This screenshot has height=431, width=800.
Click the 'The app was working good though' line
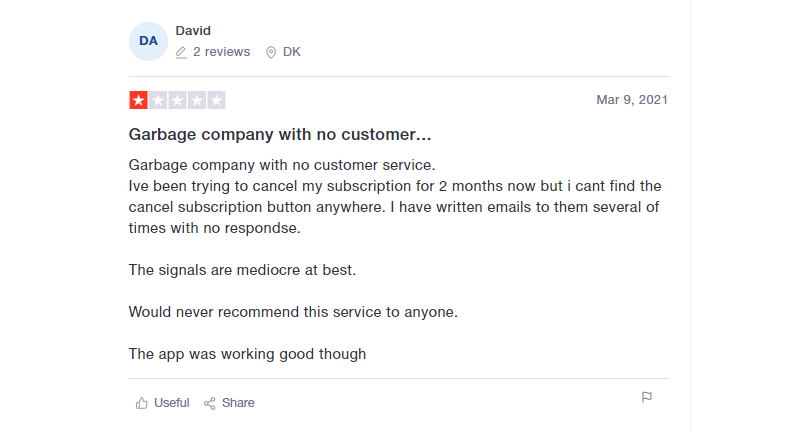tap(247, 354)
